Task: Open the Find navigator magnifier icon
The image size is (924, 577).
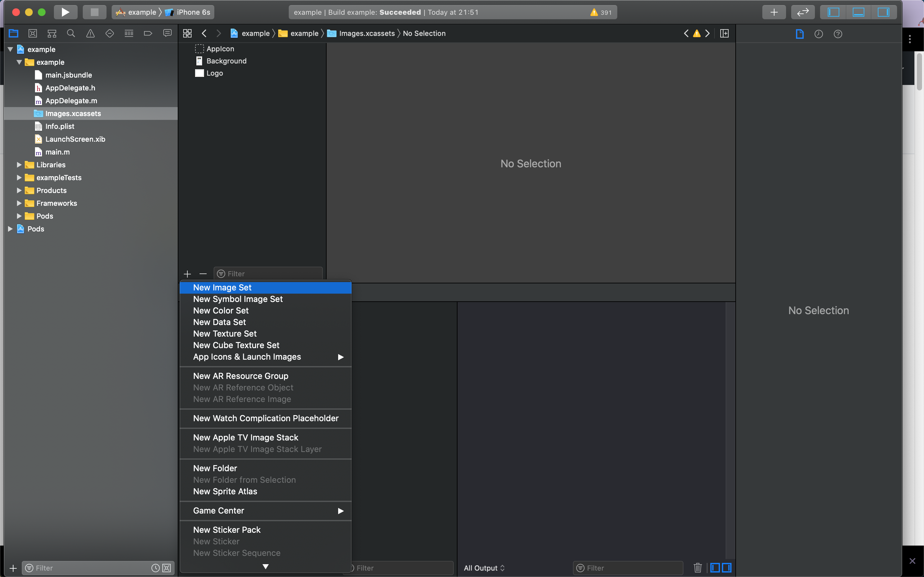Action: [71, 34]
